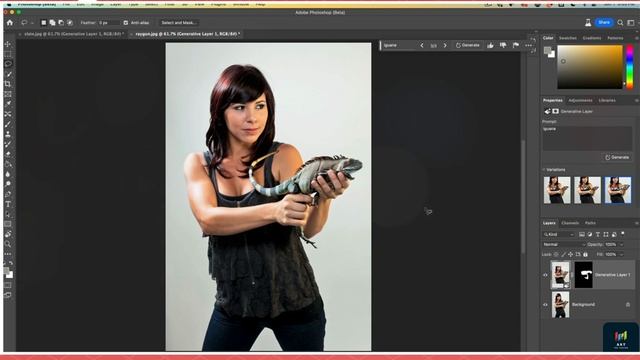Click the report flag icon in taskbar
The width and height of the screenshot is (640, 360).
click(x=516, y=45)
